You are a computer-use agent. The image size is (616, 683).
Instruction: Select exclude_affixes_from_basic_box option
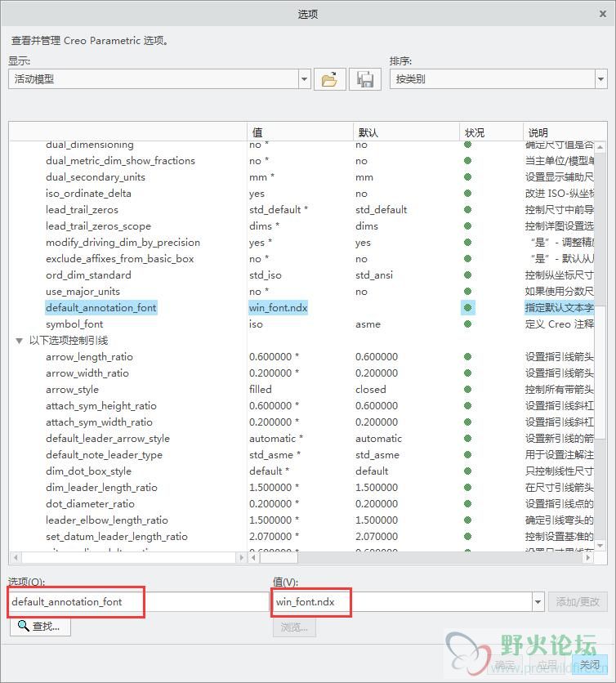[x=120, y=259]
